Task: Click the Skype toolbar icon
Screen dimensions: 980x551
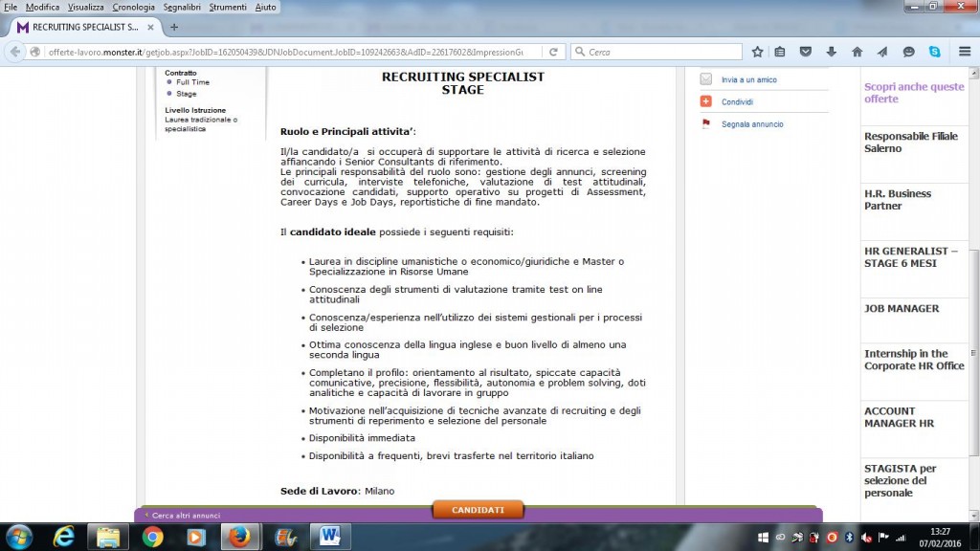Action: (x=934, y=52)
